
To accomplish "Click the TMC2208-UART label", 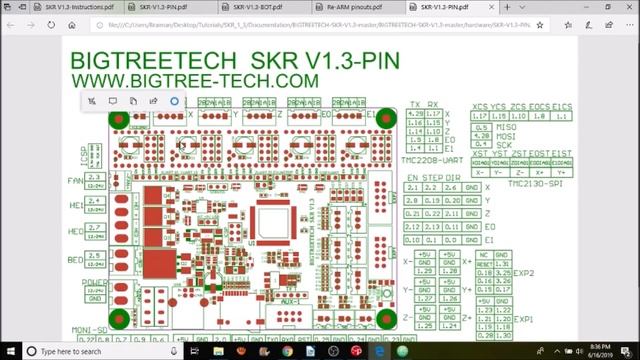I will tap(432, 160).
